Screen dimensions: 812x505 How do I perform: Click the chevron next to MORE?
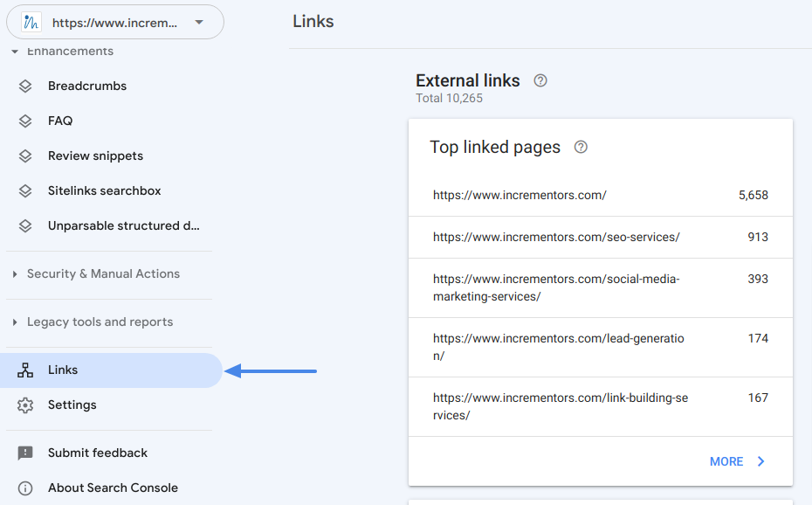pos(760,461)
